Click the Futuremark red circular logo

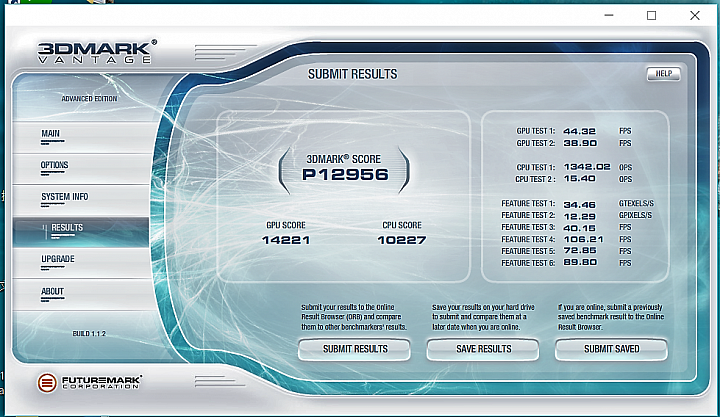(47, 383)
